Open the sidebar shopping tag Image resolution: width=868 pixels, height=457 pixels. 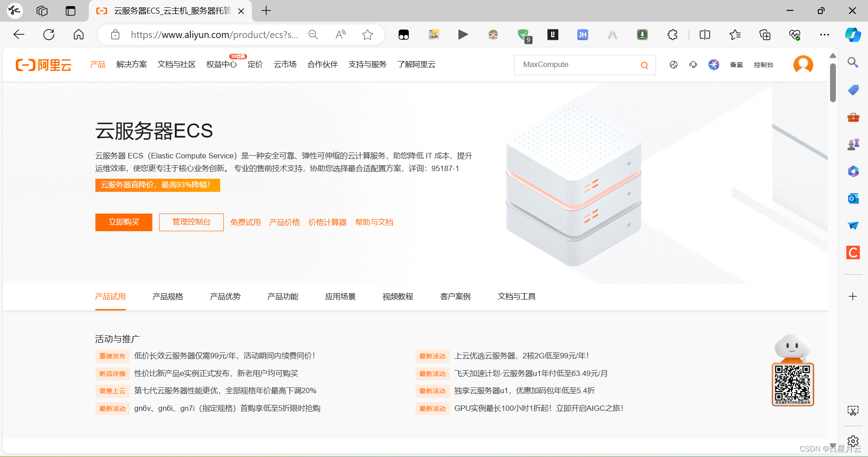pyautogui.click(x=853, y=90)
